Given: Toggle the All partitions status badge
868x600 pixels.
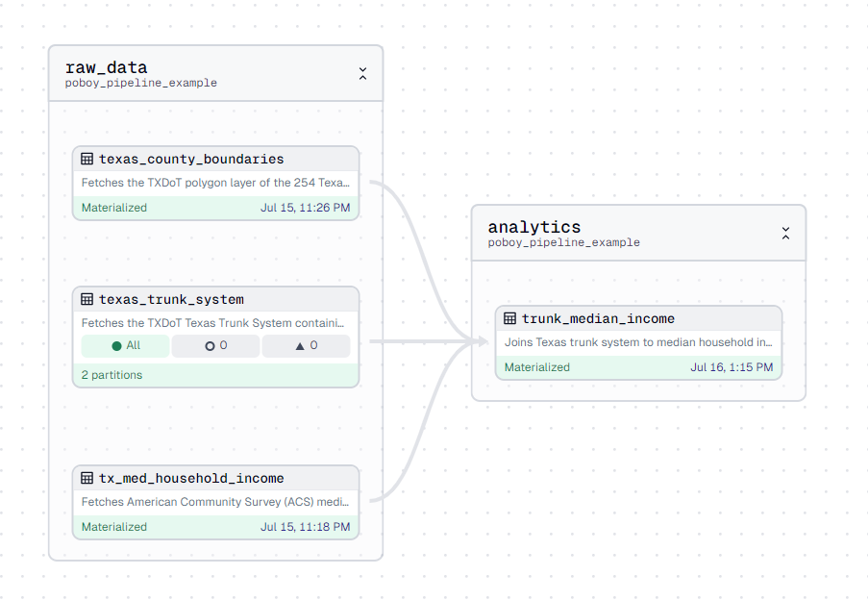Looking at the screenshot, I should [124, 345].
